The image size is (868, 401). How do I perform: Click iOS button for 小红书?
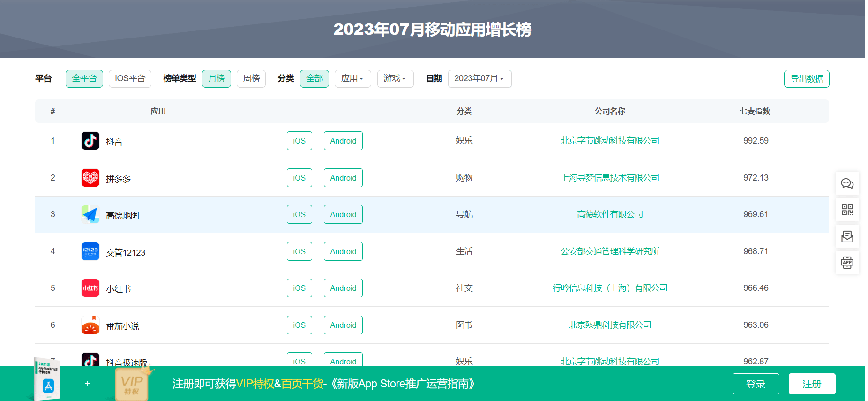coord(299,288)
